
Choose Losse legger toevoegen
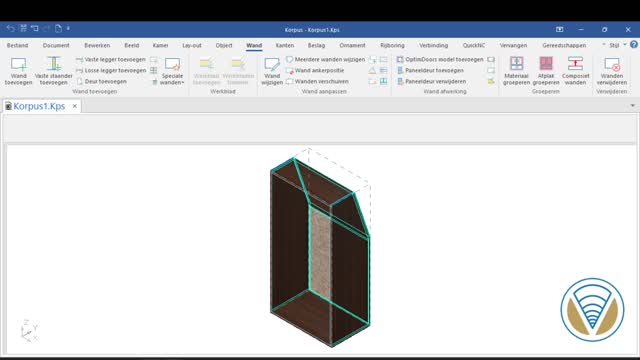(x=111, y=71)
